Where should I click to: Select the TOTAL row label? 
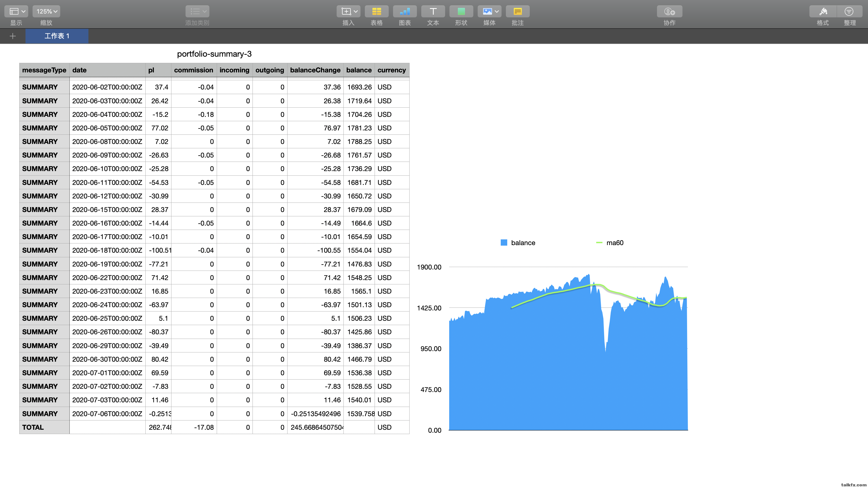click(44, 427)
